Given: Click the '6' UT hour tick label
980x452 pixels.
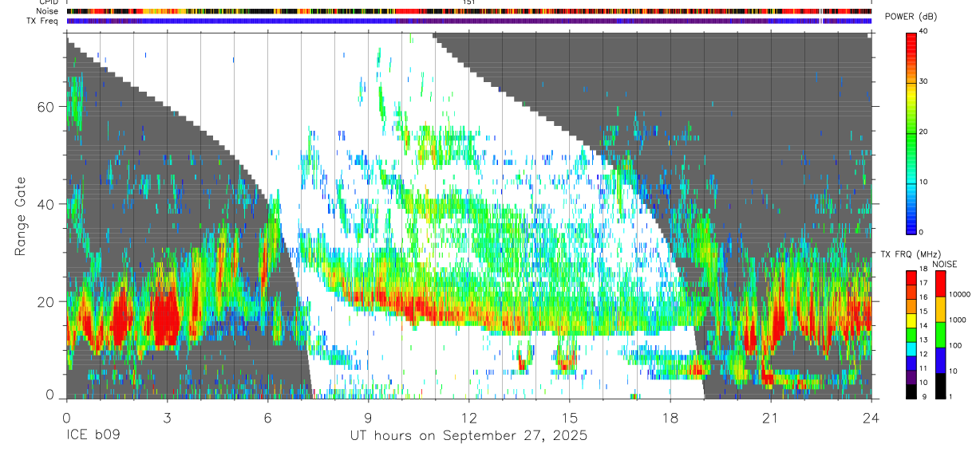Looking at the screenshot, I should tap(267, 417).
